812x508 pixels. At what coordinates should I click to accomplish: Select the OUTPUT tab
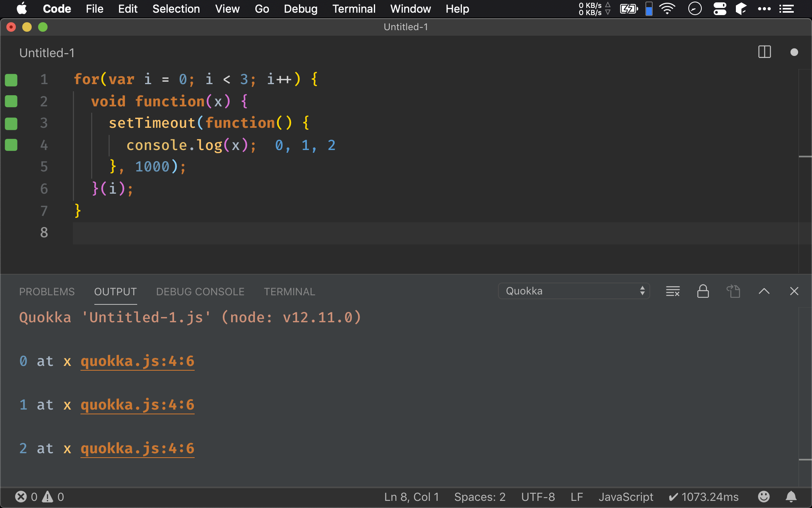click(x=115, y=291)
